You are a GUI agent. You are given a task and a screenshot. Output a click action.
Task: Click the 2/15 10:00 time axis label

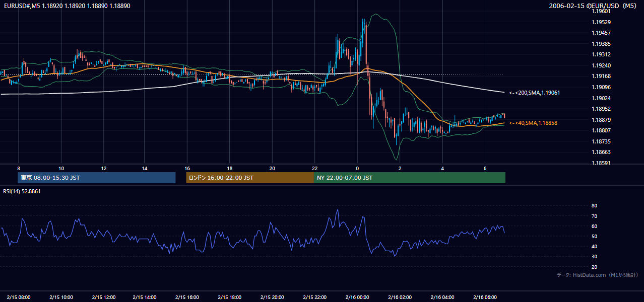[x=61, y=297]
